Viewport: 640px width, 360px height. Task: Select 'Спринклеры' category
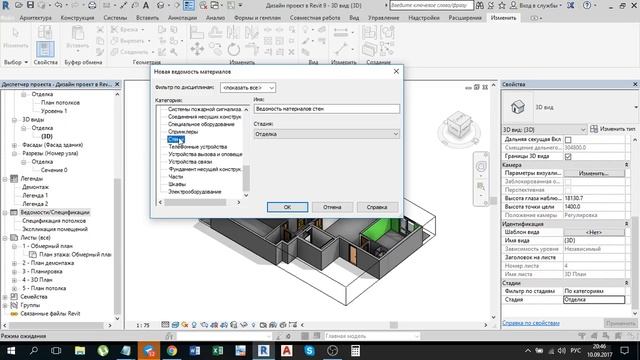(183, 131)
